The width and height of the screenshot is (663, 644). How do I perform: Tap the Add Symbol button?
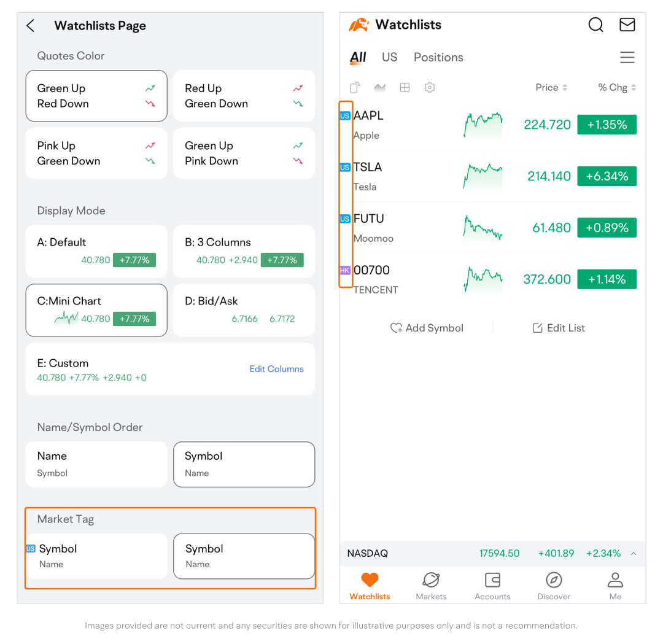tap(427, 328)
